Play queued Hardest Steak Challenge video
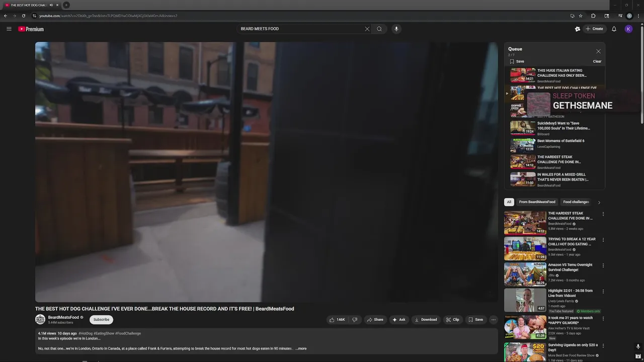The height and width of the screenshot is (362, 644). click(555, 162)
